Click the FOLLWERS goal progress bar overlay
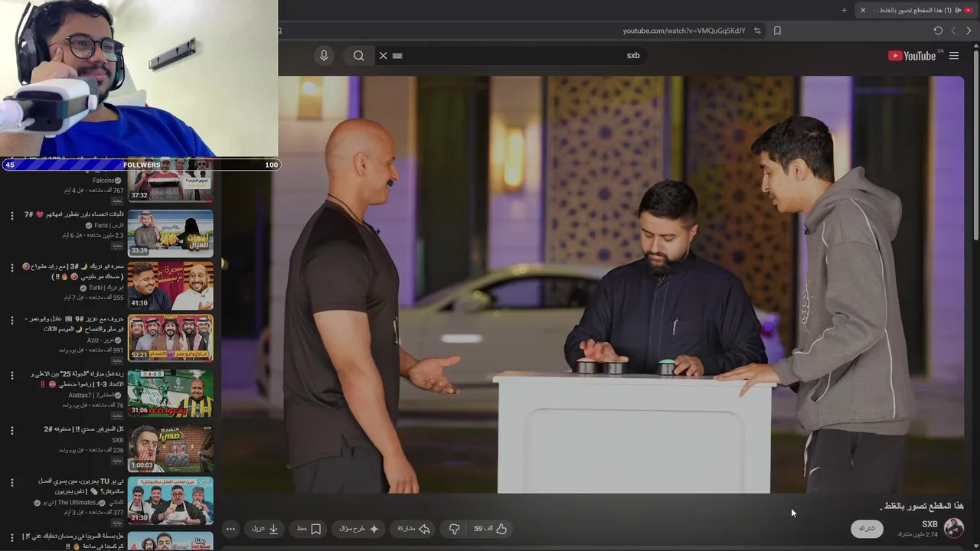 click(140, 165)
